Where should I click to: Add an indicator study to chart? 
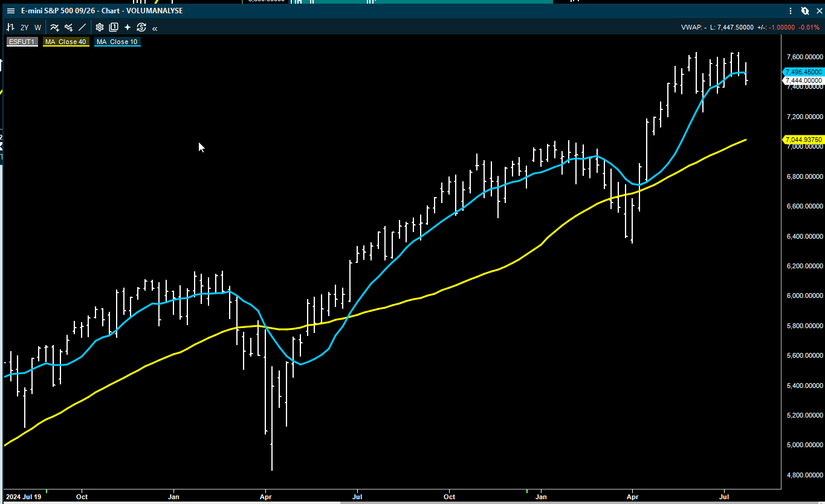point(54,27)
